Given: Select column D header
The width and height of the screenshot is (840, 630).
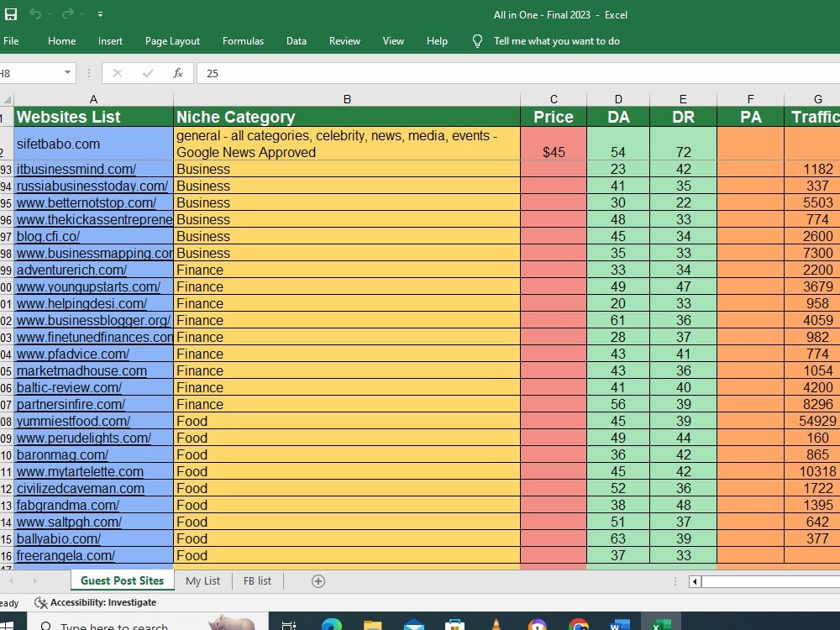Looking at the screenshot, I should 618,99.
